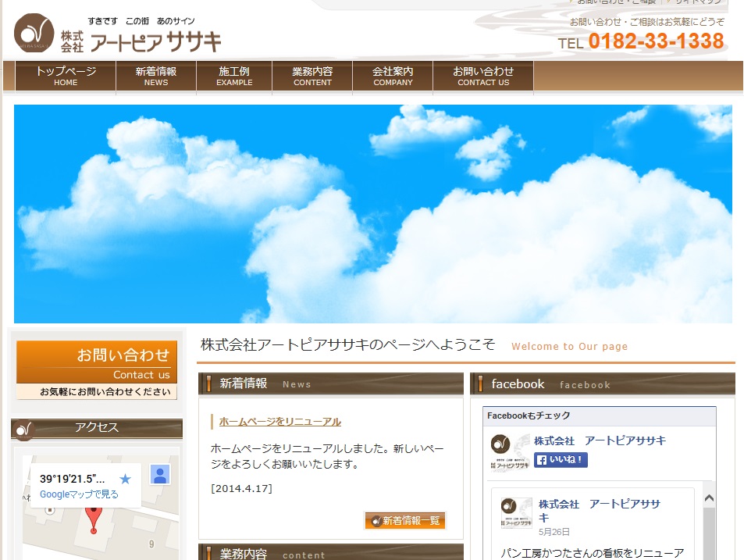The height and width of the screenshot is (560, 744).
Task: Click the [2014.4.17] date text
Action: (x=241, y=488)
